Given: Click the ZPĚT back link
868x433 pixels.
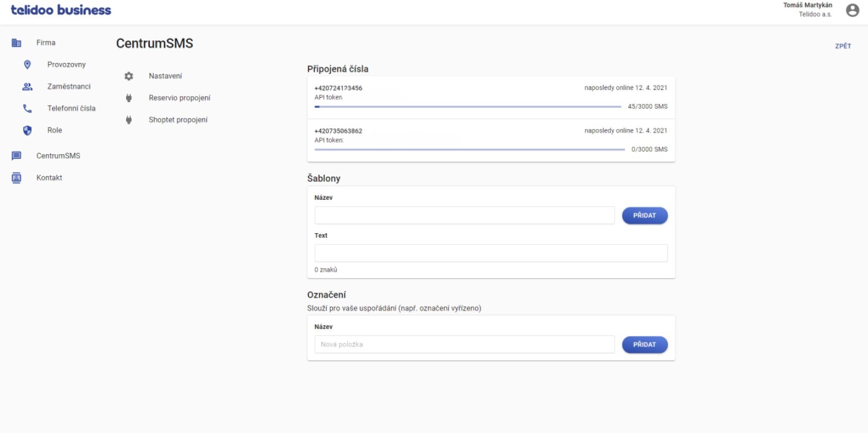Looking at the screenshot, I should tap(843, 46).
